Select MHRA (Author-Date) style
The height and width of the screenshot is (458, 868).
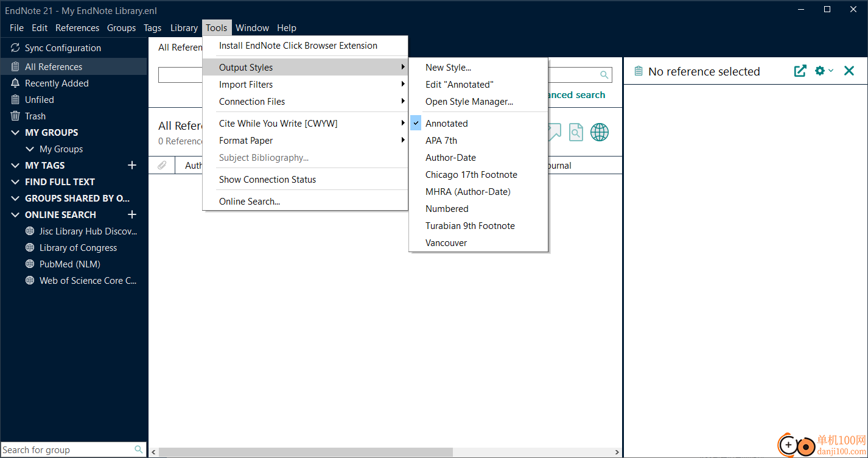(478, 192)
